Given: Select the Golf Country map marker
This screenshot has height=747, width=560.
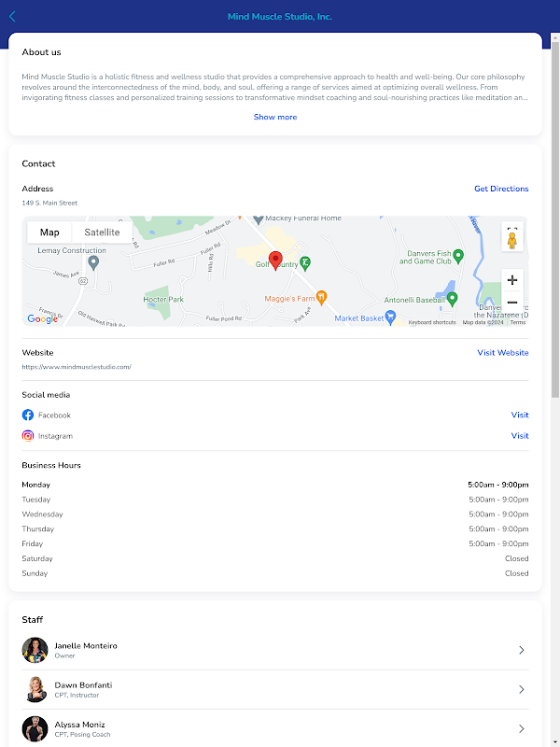Looking at the screenshot, I should point(305,262).
